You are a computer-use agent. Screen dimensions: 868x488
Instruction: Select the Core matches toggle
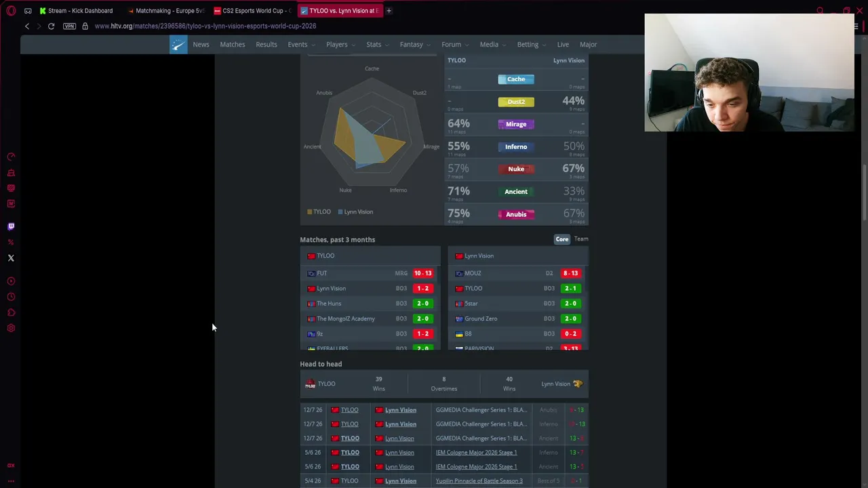tap(562, 239)
